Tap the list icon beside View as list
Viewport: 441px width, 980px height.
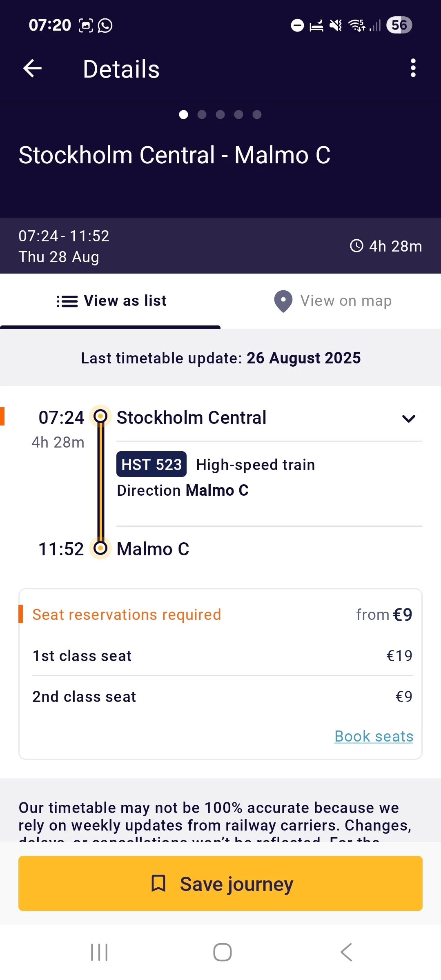pyautogui.click(x=67, y=301)
